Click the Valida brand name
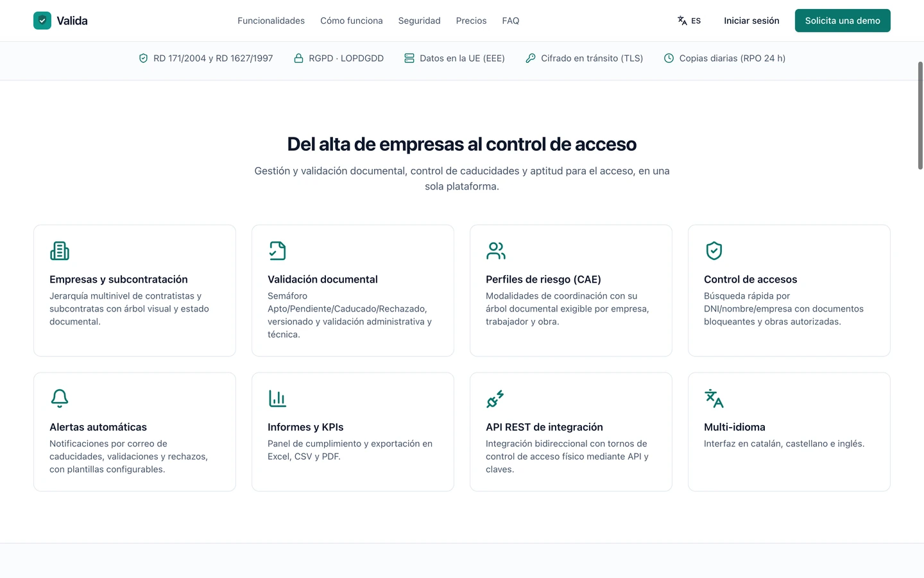This screenshot has width=924, height=578. tap(72, 21)
